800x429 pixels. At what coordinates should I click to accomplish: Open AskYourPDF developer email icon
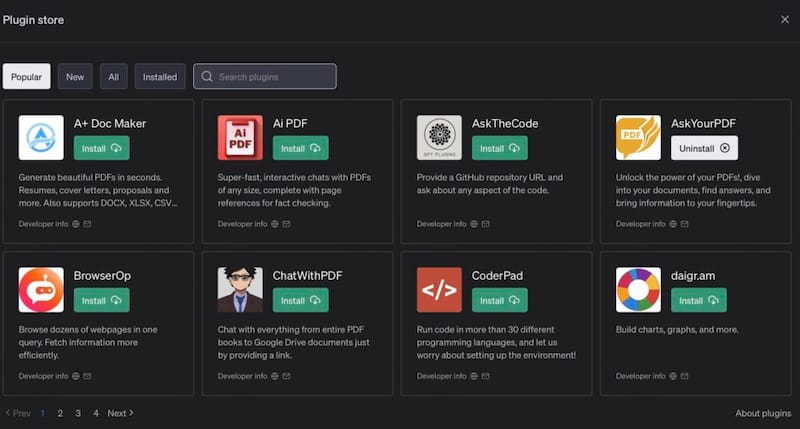[x=684, y=224]
